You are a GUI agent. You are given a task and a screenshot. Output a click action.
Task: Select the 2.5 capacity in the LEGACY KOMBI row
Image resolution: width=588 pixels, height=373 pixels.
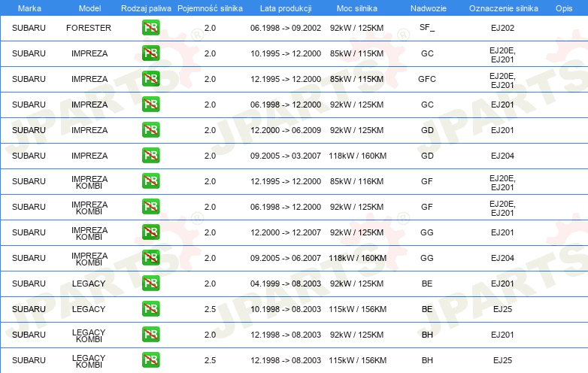(210, 360)
